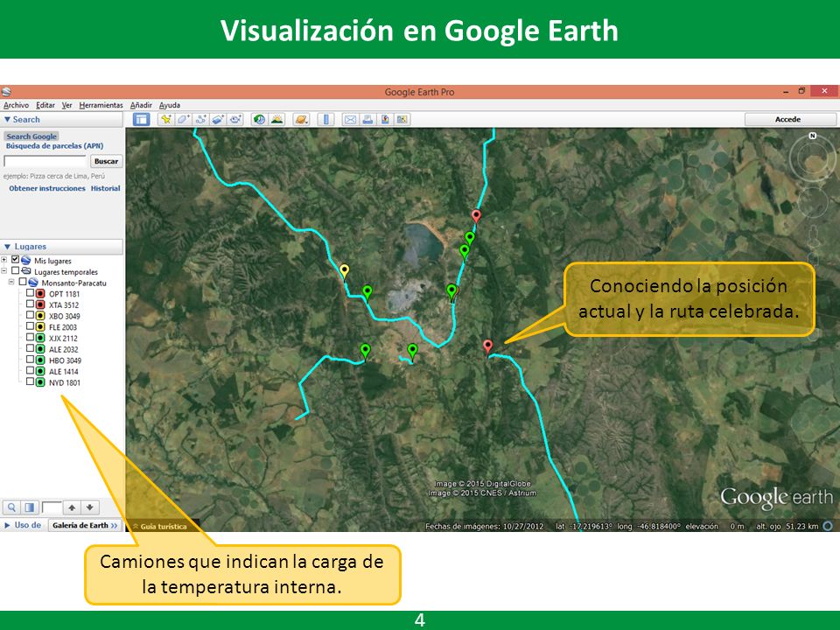840x630 pixels.
Task: Click the red truck icon for OPT 1181
Action: pyautogui.click(x=40, y=294)
